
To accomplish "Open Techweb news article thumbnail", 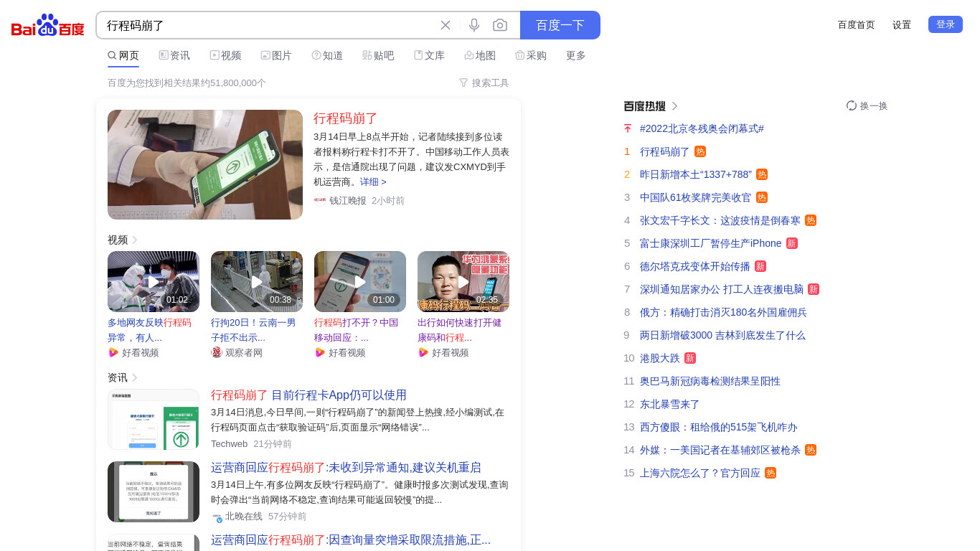I will pos(154,419).
